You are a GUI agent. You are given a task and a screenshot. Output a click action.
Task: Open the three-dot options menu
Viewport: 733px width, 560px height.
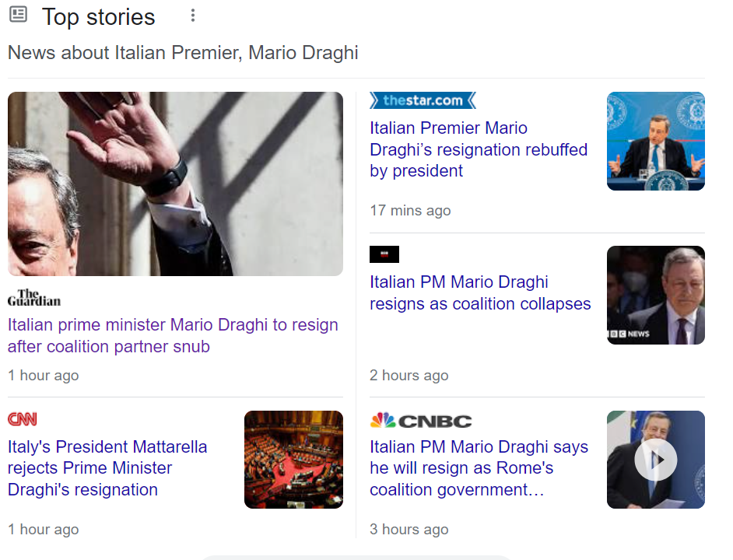(x=193, y=16)
